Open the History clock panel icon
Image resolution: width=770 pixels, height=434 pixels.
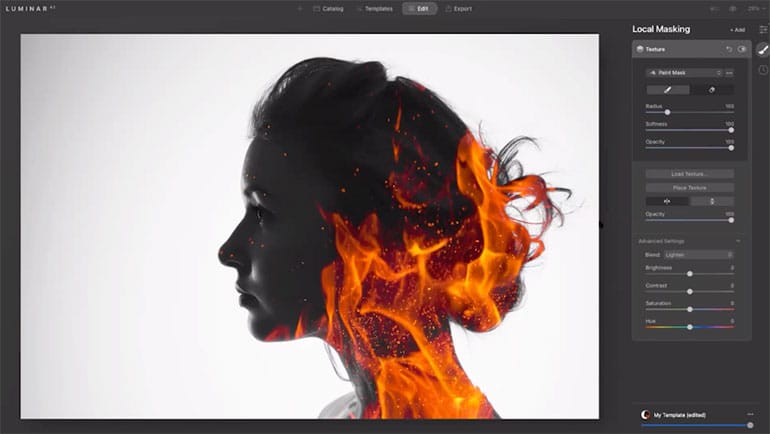click(763, 70)
